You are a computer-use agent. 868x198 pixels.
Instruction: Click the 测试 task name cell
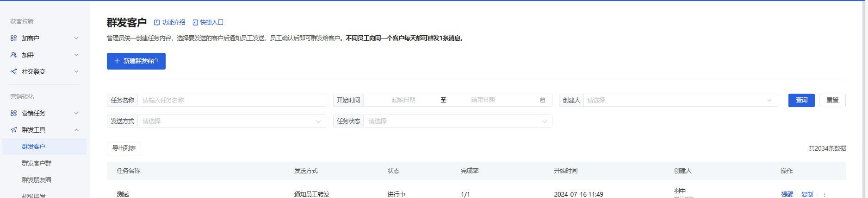(123, 195)
